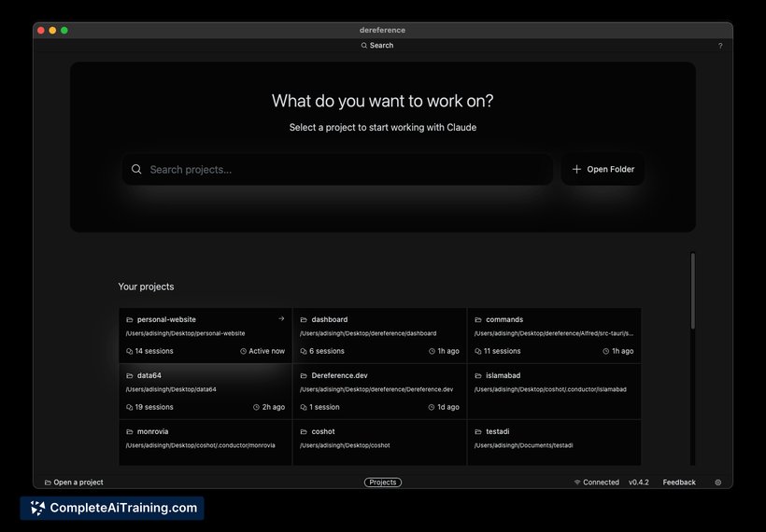Click the 1 session count
Screen dimensions: 766x532
point(324,408)
